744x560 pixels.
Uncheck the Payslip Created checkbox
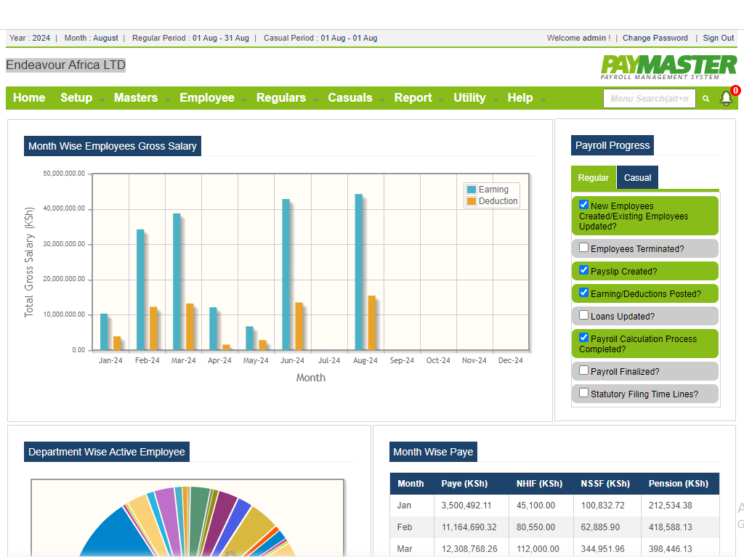point(584,270)
